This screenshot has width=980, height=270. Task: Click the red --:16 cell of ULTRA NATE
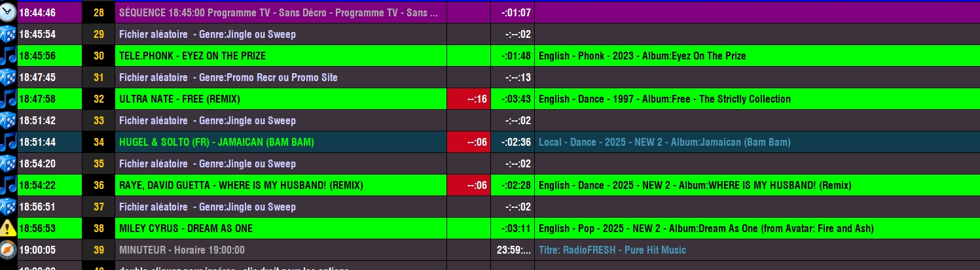(x=469, y=99)
